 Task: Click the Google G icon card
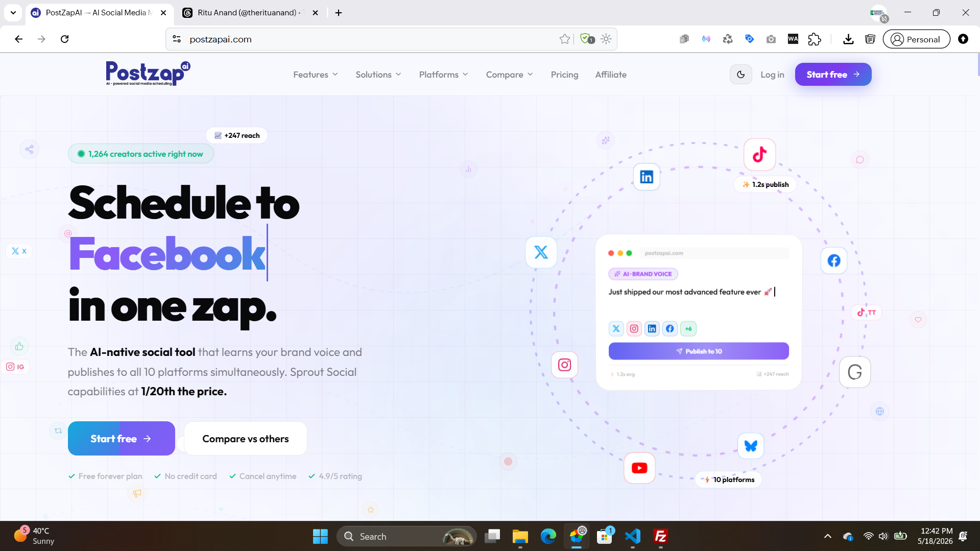[x=855, y=372]
